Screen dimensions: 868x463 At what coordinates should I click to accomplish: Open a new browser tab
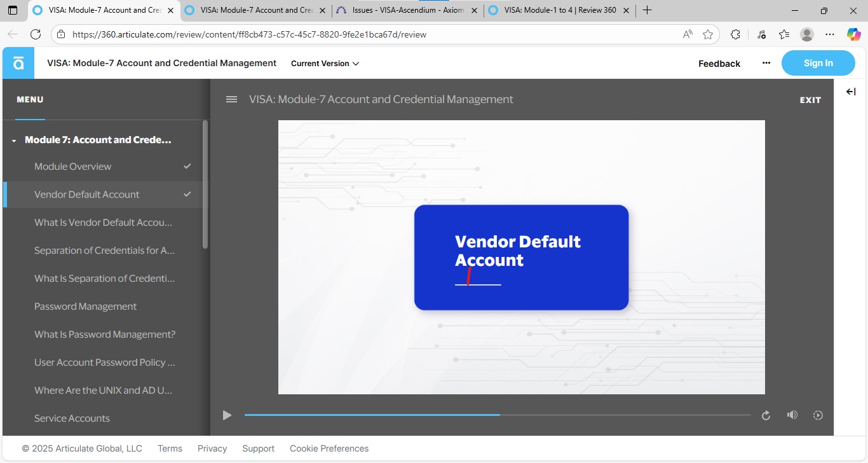(648, 10)
